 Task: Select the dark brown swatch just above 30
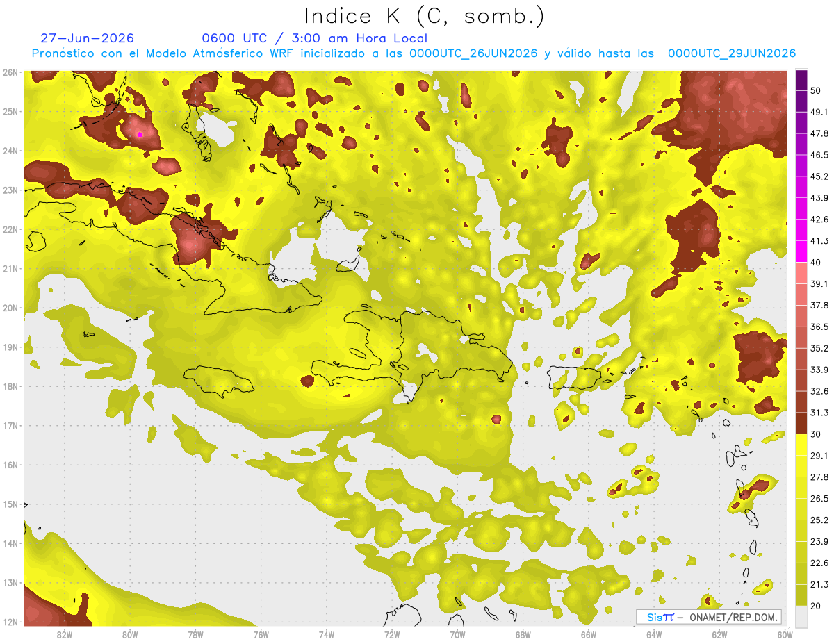coord(801,423)
